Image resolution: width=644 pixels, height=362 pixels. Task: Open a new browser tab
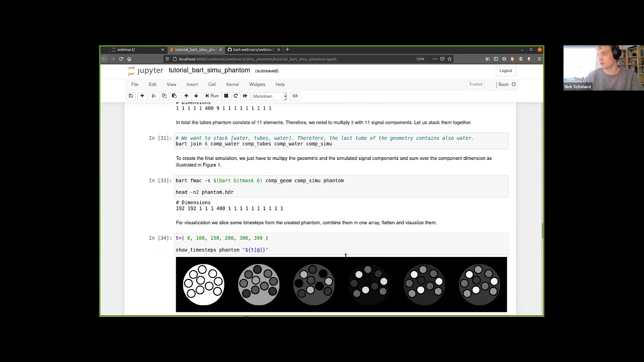[x=287, y=50]
